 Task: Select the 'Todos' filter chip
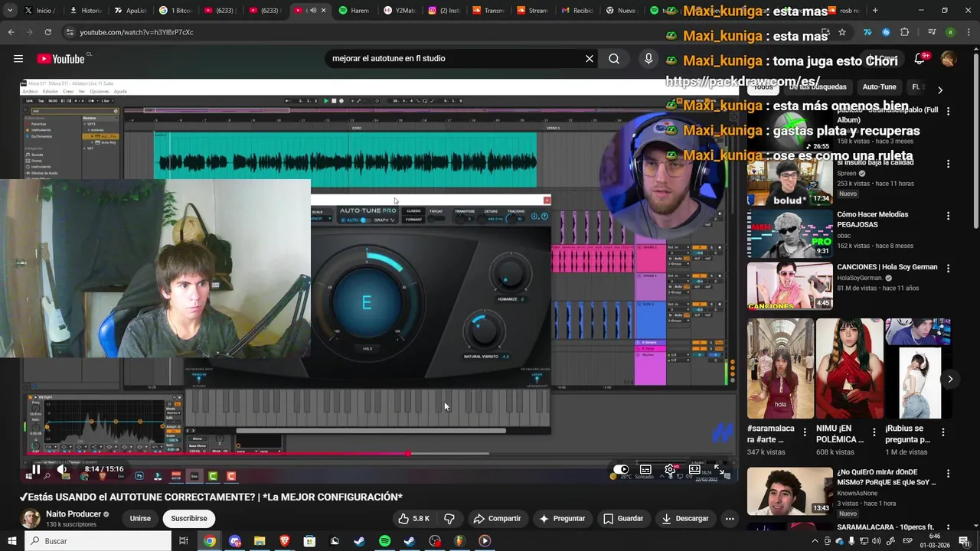763,87
